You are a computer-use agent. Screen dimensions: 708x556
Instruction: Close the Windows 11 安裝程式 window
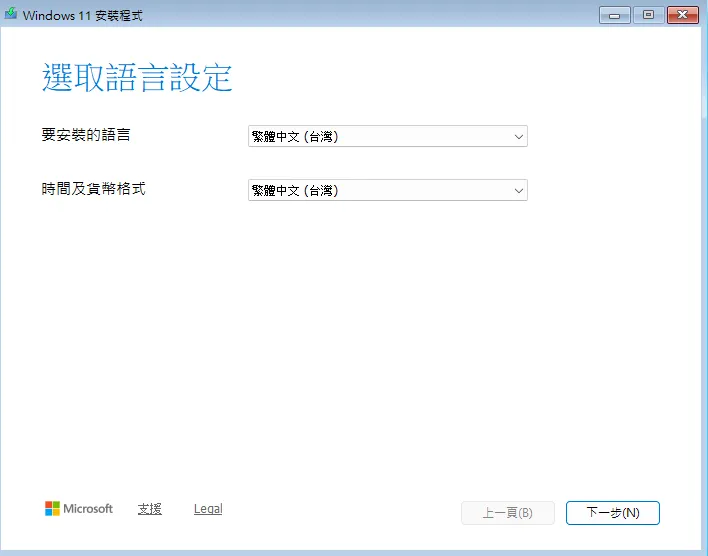tap(683, 15)
